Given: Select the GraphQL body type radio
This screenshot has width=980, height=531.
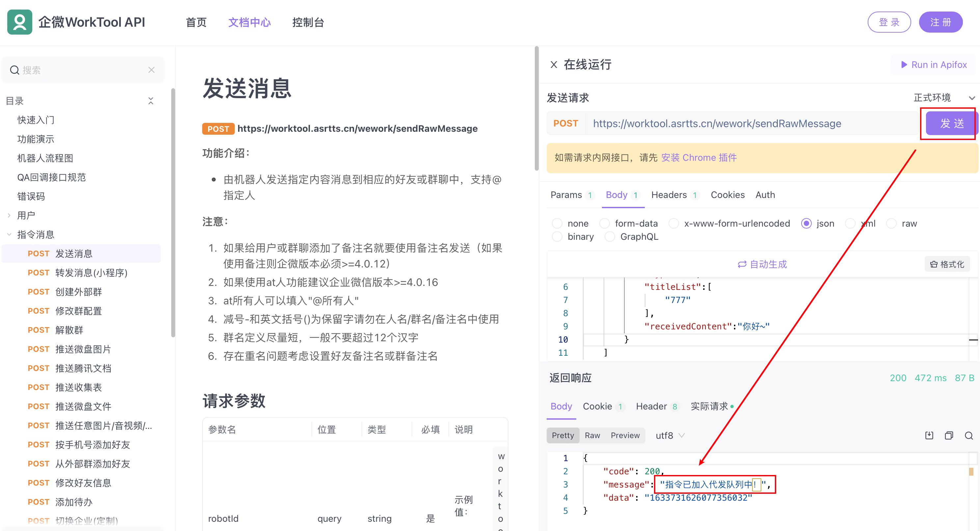Looking at the screenshot, I should [610, 237].
